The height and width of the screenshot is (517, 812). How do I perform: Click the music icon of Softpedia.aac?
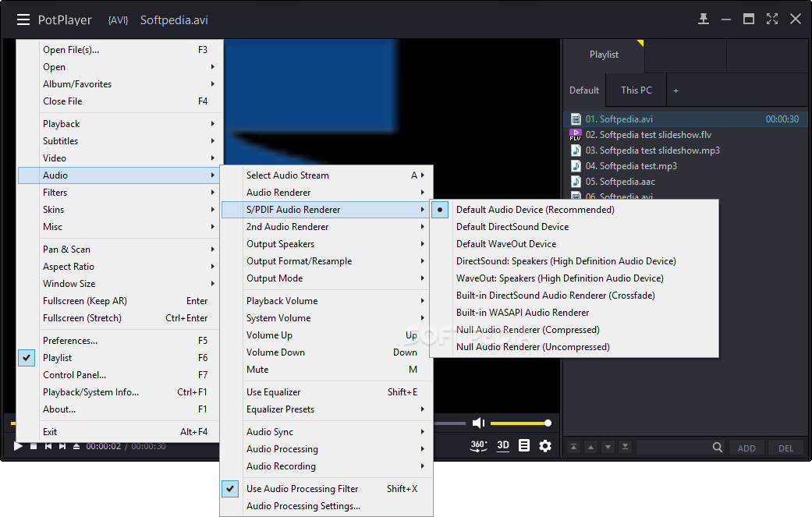(x=576, y=182)
